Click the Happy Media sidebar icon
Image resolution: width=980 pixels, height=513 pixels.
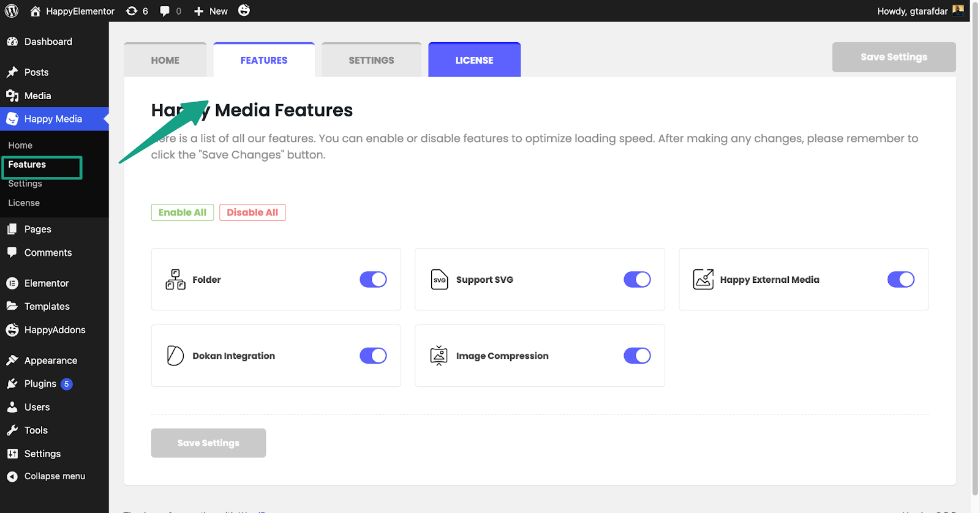point(12,119)
